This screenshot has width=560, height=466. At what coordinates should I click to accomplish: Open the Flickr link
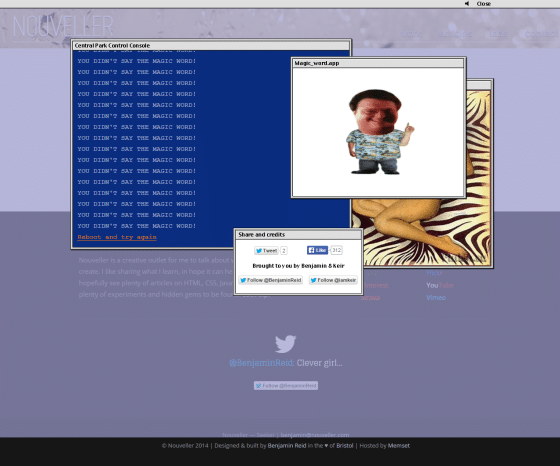tap(434, 273)
